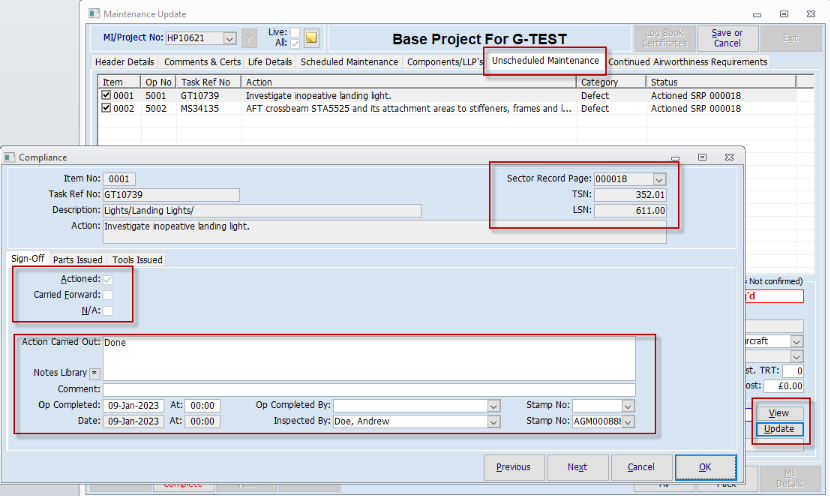The image size is (830, 496).
Task: Uncheck item 0002 in the maintenance list
Action: (x=107, y=108)
